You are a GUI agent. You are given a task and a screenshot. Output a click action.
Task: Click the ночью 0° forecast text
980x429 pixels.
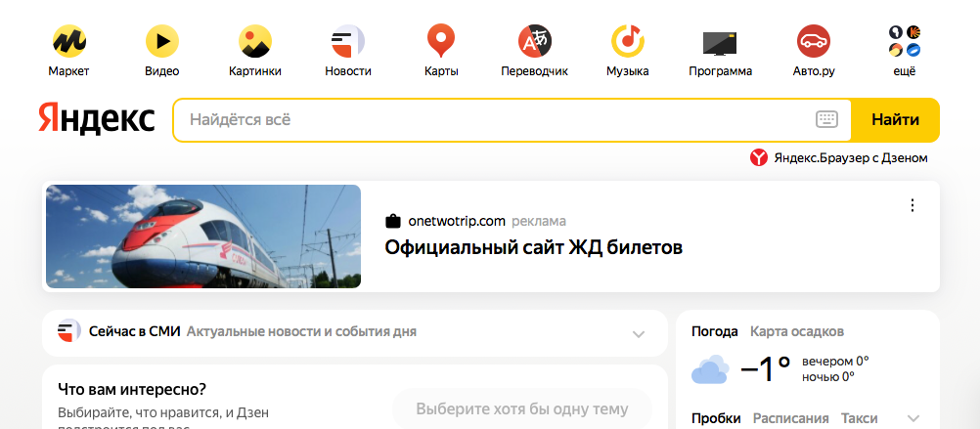(x=828, y=376)
